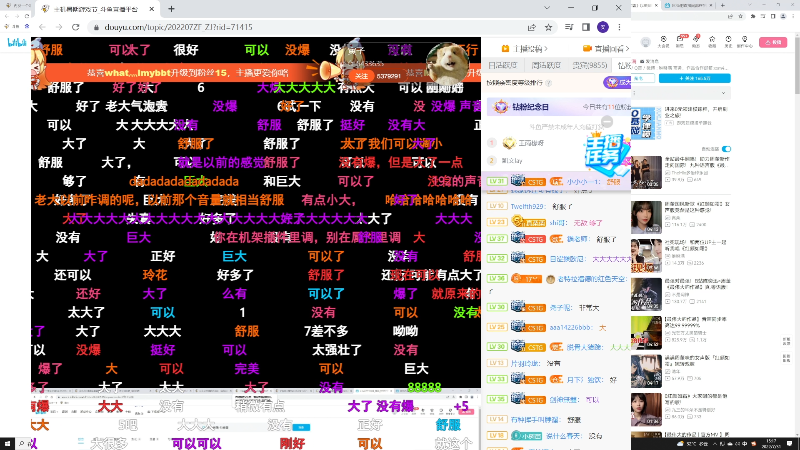
Task: Click the orange TV icon beside chat header link
Action: (x=505, y=48)
